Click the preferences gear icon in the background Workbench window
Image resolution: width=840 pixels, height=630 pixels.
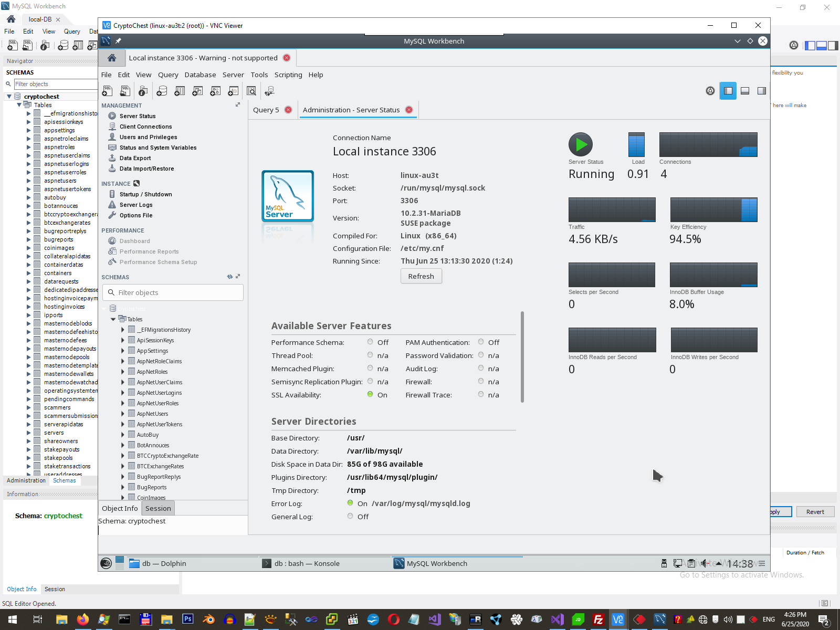pos(794,46)
